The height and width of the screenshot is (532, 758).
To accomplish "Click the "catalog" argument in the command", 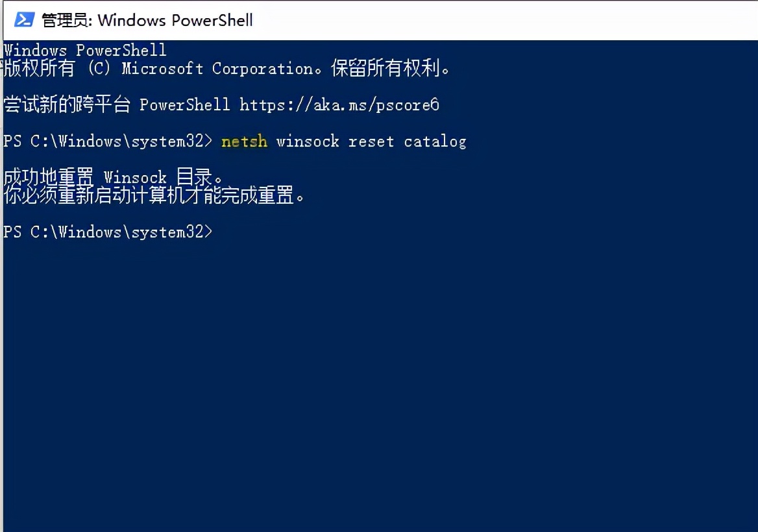I will click(435, 141).
